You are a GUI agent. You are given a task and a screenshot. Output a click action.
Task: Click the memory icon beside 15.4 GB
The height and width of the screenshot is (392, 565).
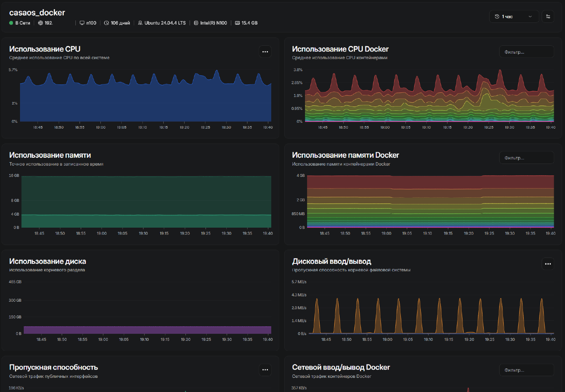point(237,23)
